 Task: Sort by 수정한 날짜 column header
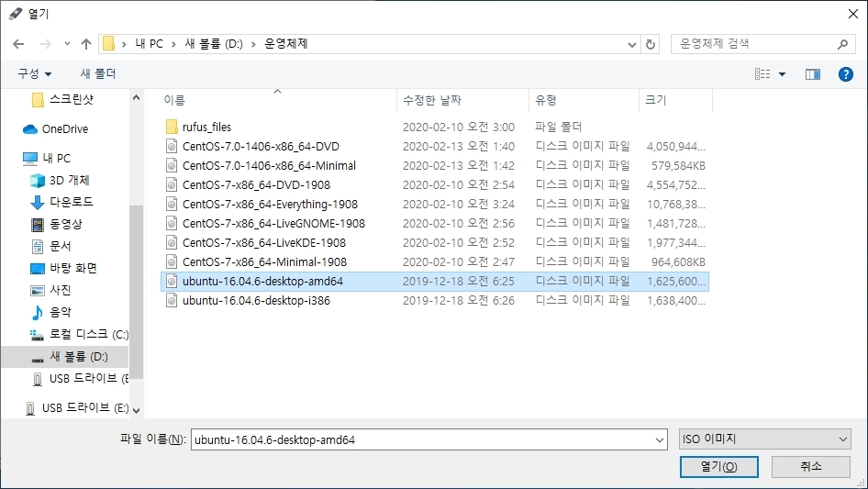[432, 100]
